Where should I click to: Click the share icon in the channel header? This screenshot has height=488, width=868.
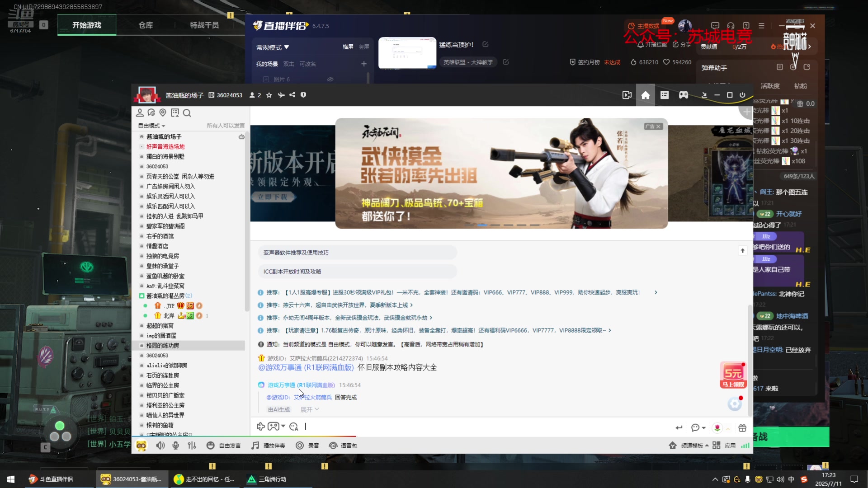tap(292, 95)
